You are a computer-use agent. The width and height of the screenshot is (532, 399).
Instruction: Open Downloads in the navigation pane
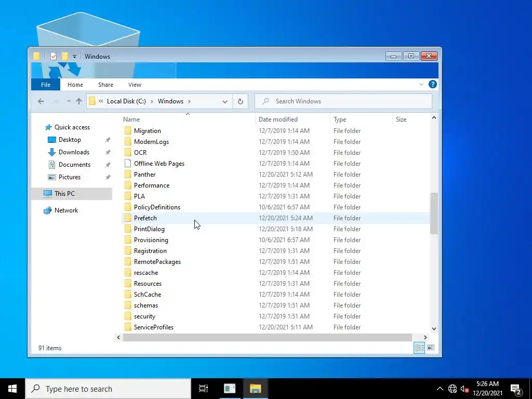(x=74, y=152)
